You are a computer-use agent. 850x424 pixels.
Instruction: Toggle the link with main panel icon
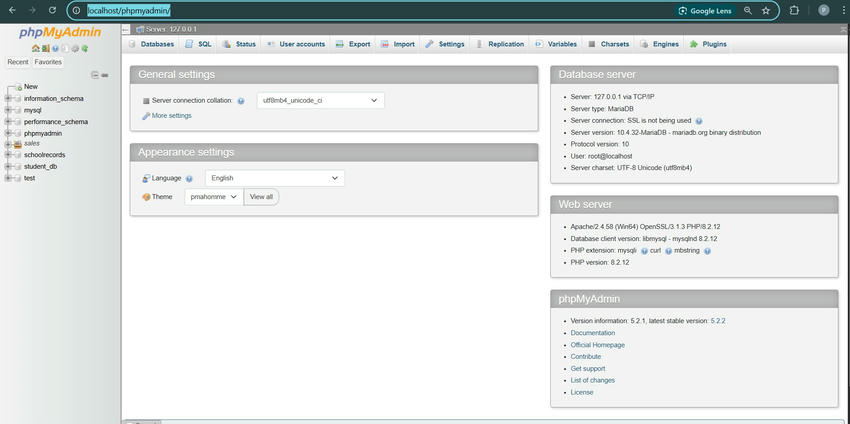pos(105,75)
